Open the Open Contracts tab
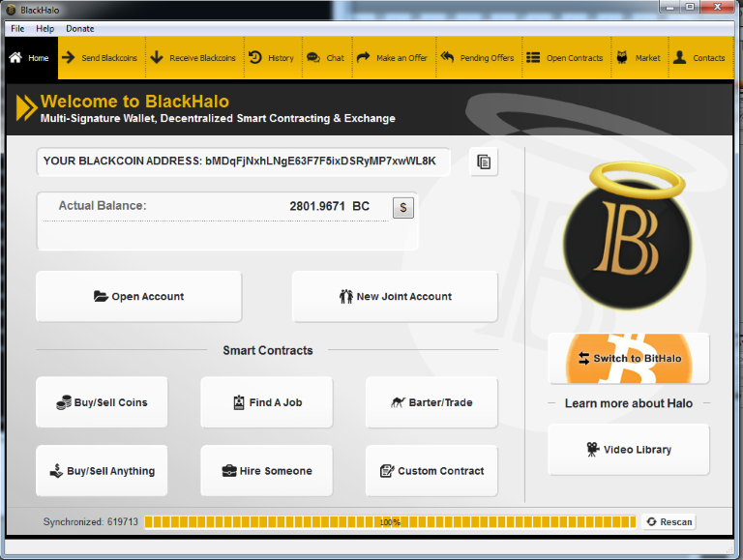Viewport: 743px width, 560px height. tap(566, 58)
